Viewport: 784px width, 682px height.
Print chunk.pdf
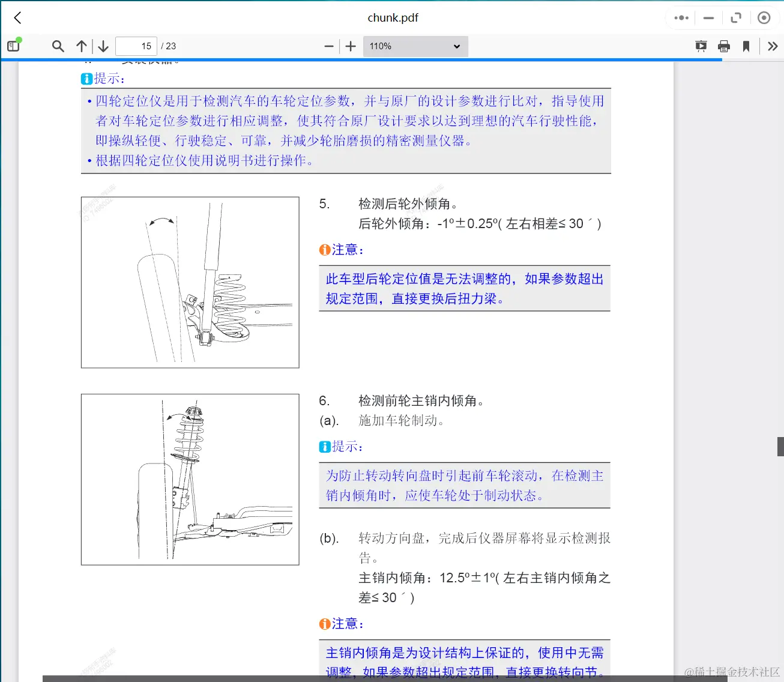pos(723,46)
